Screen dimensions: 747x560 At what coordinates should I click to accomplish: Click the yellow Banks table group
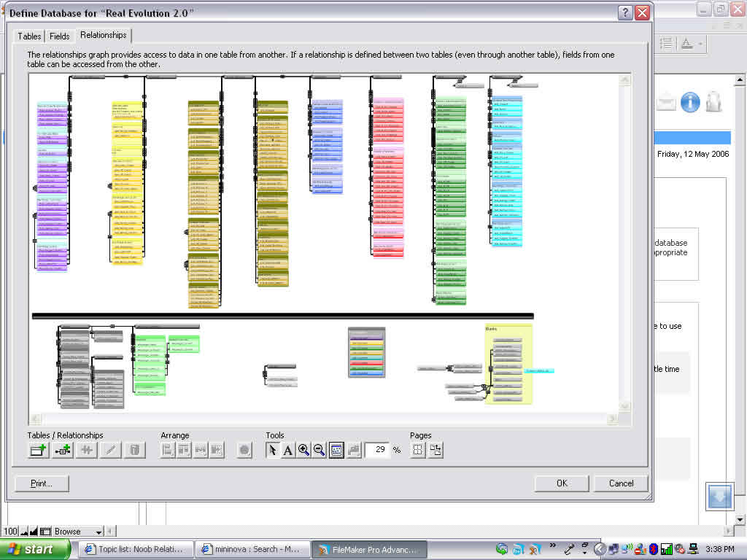pyautogui.click(x=508, y=364)
